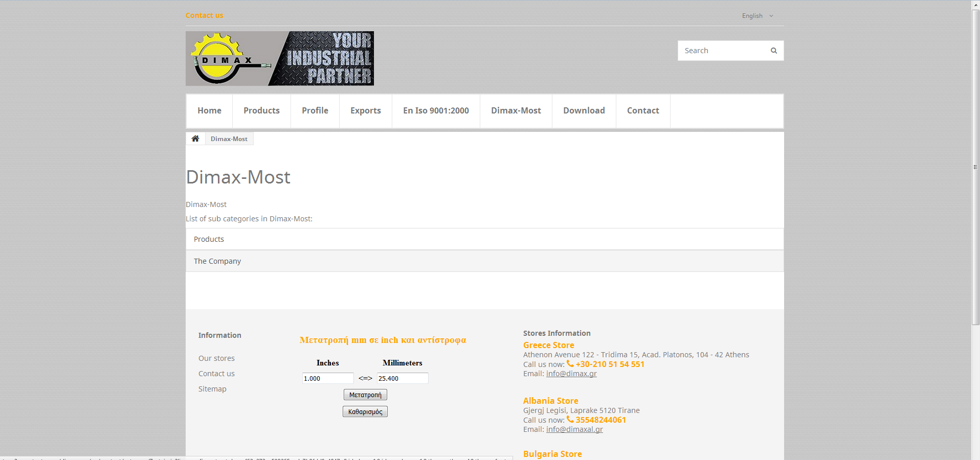Viewport: 980px width, 460px height.
Task: Click the Bulgaria Store heading
Action: (x=552, y=454)
